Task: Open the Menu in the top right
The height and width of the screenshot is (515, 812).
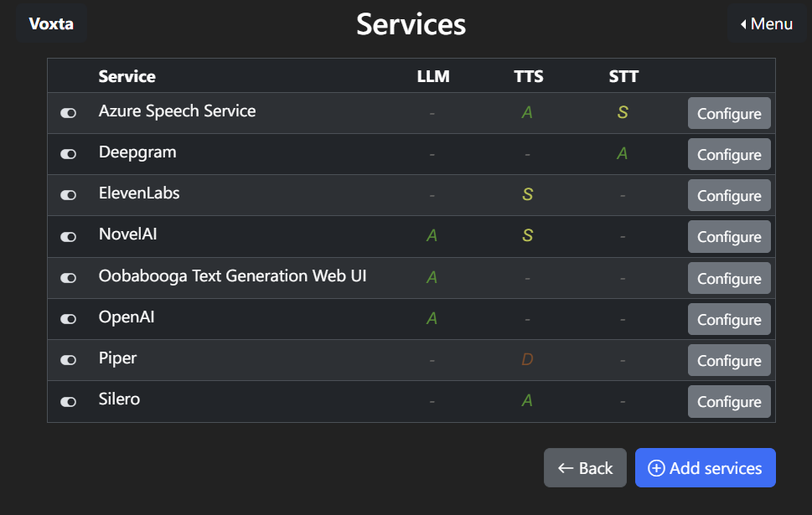Action: point(767,23)
